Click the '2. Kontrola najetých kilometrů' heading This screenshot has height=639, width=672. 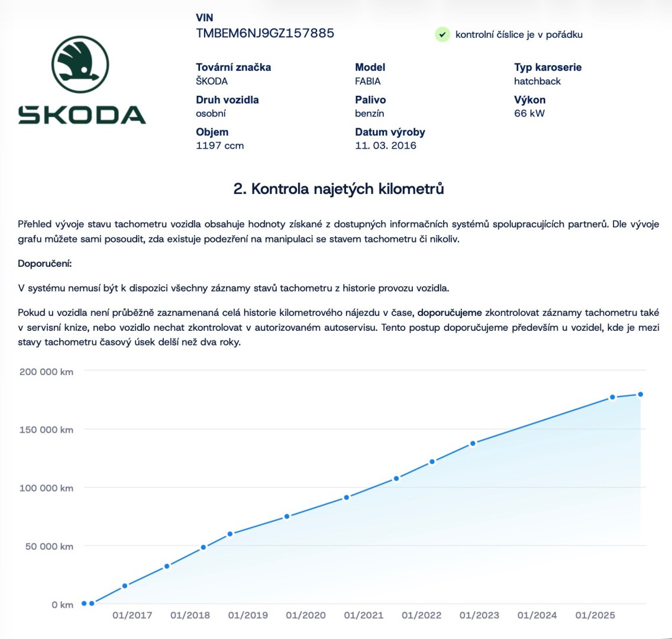pos(338,189)
